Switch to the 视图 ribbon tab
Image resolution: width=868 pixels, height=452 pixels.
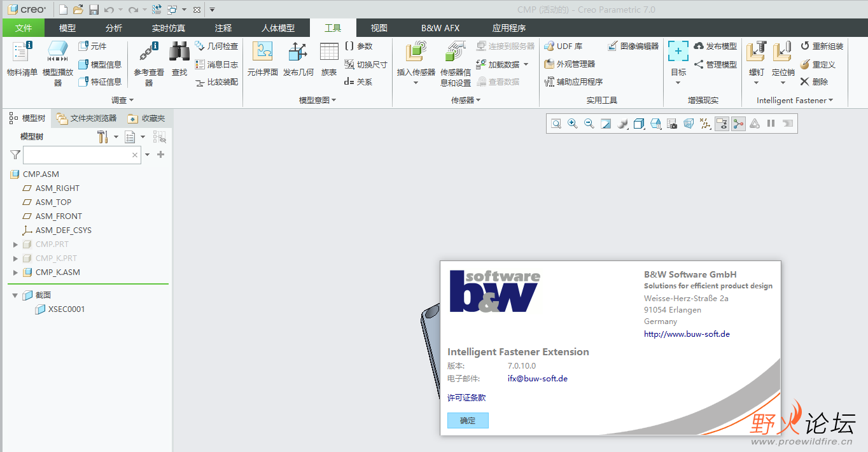click(x=379, y=28)
